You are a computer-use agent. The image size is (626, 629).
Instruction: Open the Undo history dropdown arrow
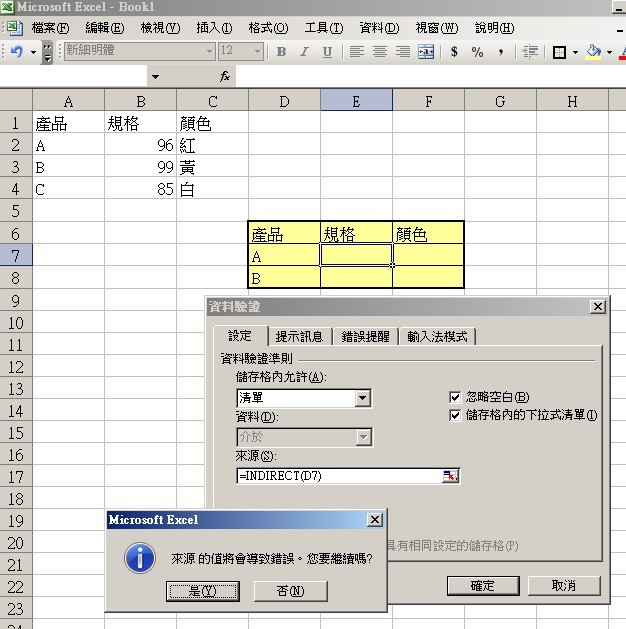coord(33,52)
